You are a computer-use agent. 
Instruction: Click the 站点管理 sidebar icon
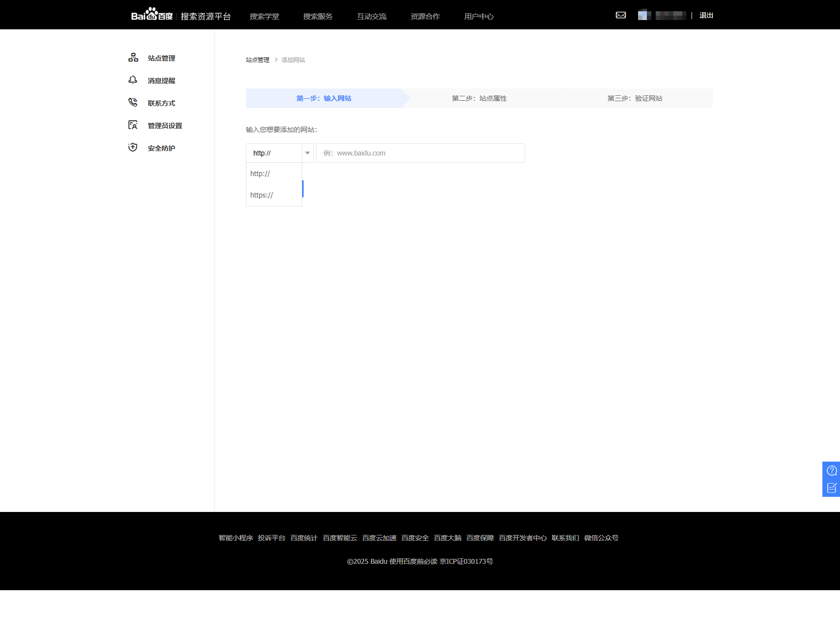133,58
